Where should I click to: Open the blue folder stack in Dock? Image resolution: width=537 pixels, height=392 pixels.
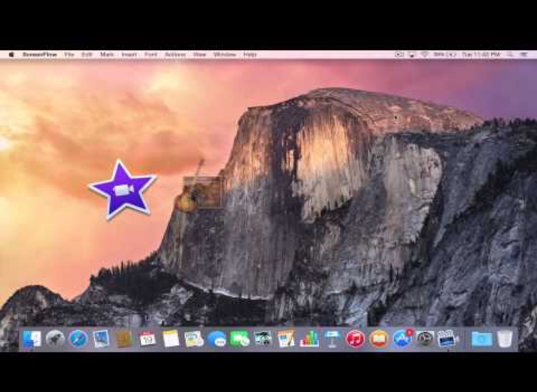481,339
